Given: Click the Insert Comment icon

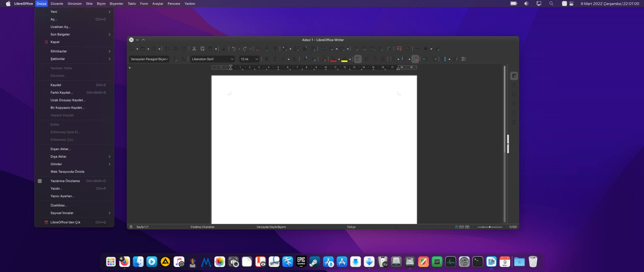Looking at the screenshot, I should click(399, 49).
